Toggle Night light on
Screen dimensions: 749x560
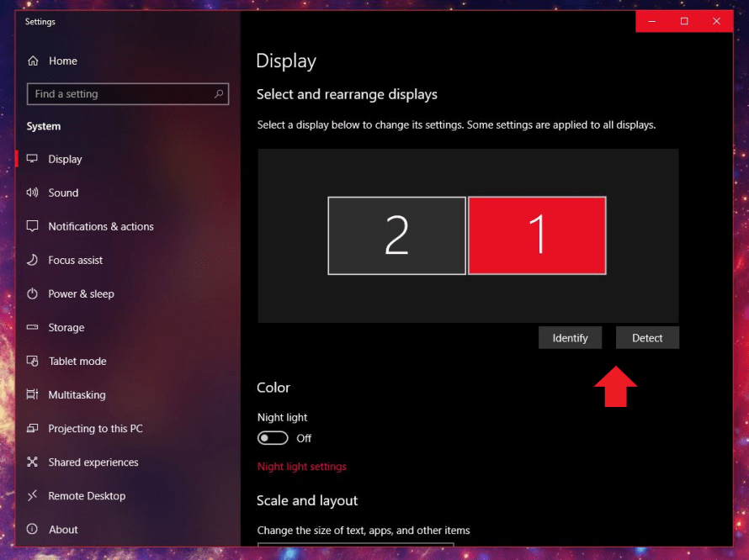273,437
